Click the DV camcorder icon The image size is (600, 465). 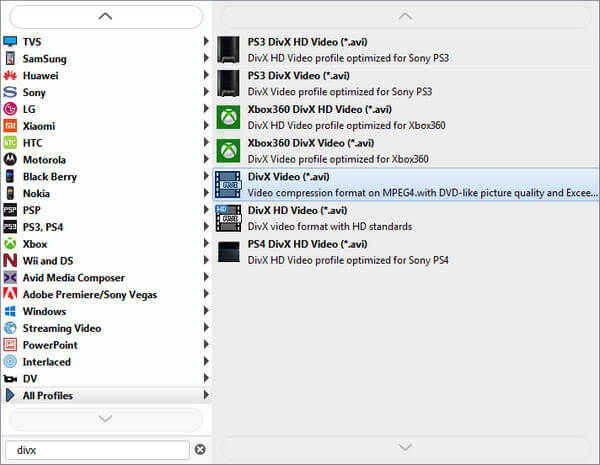click(10, 379)
